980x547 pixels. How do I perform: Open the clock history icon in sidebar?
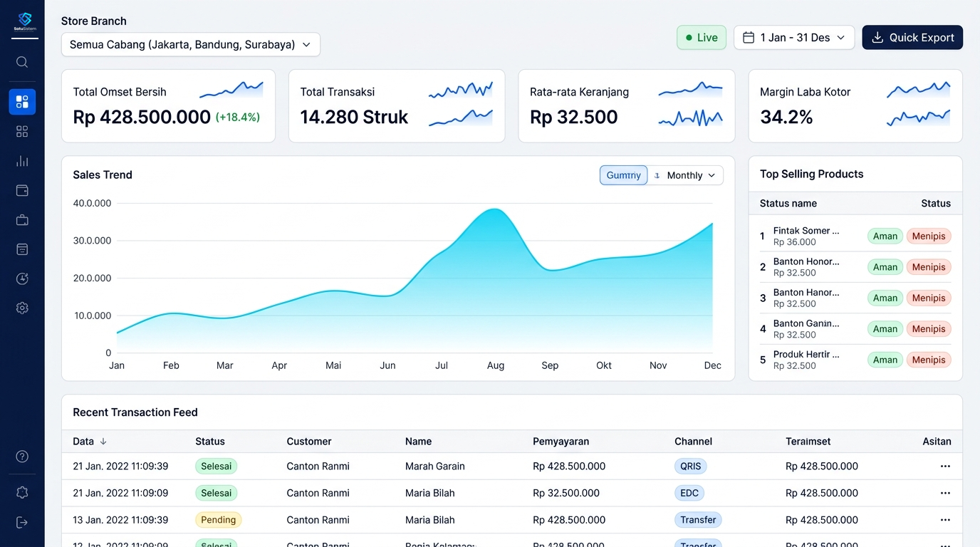(x=22, y=278)
